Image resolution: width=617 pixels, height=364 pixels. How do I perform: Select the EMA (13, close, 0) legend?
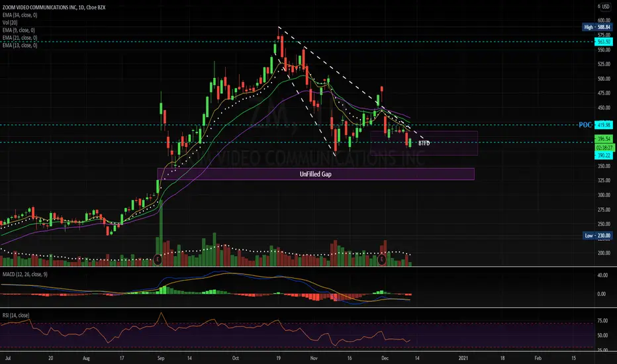click(20, 45)
